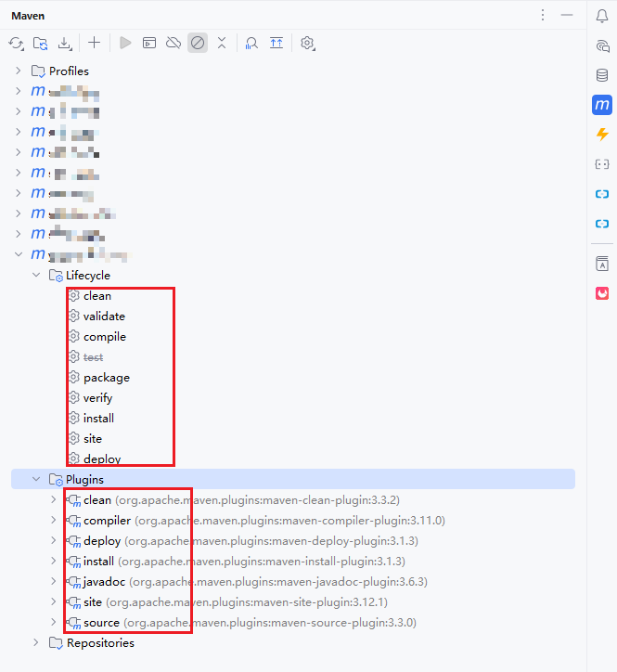Expand the javadoc plugin entry
617x672 pixels.
54,582
